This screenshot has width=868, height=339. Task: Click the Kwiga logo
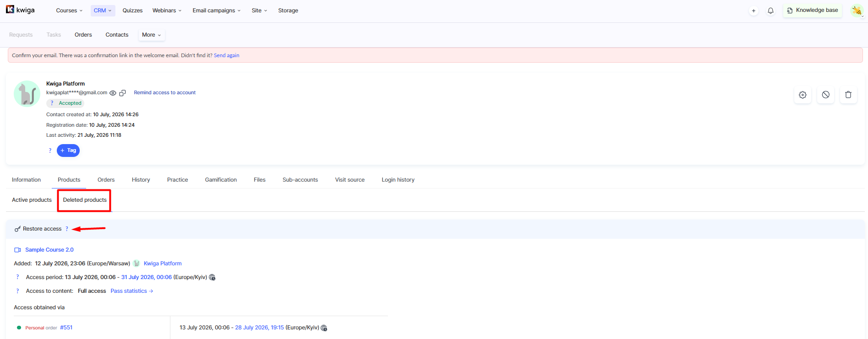(20, 10)
